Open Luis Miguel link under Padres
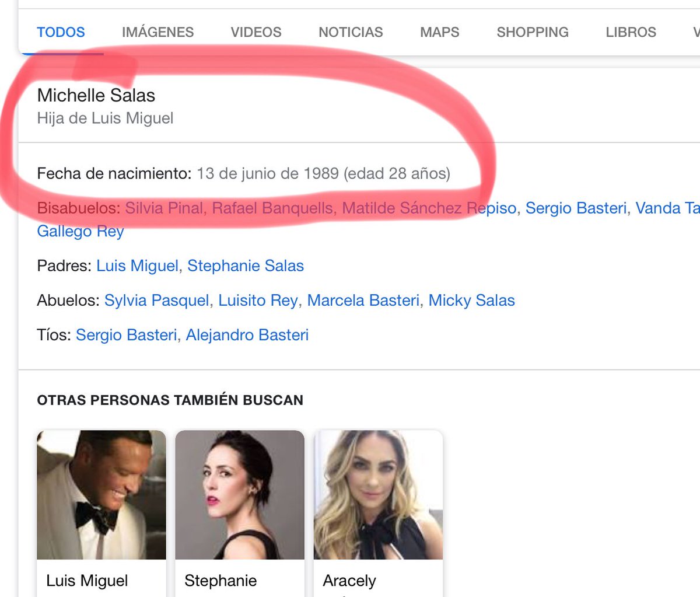 click(x=137, y=266)
